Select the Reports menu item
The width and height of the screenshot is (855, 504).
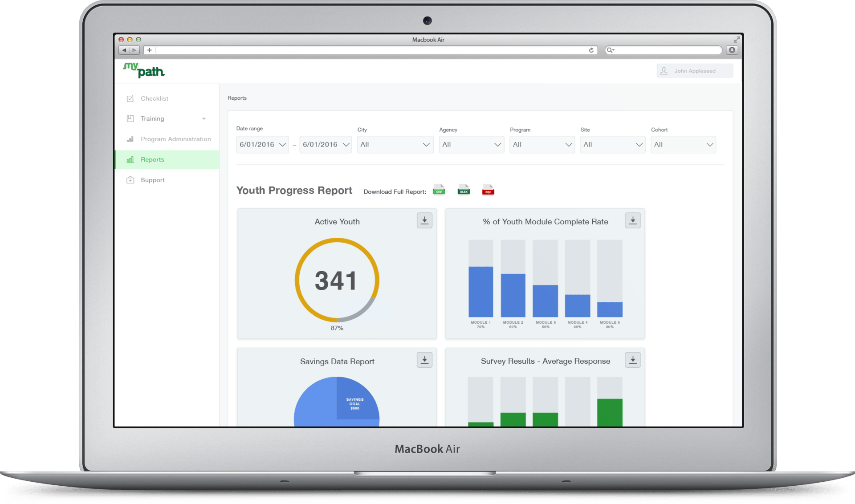coord(151,159)
